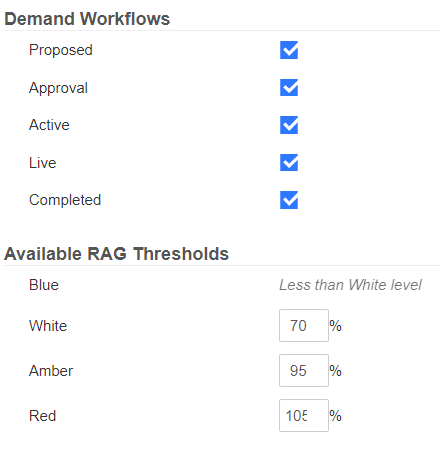Click the Amber threshold label
This screenshot has height=455, width=440.
[51, 371]
